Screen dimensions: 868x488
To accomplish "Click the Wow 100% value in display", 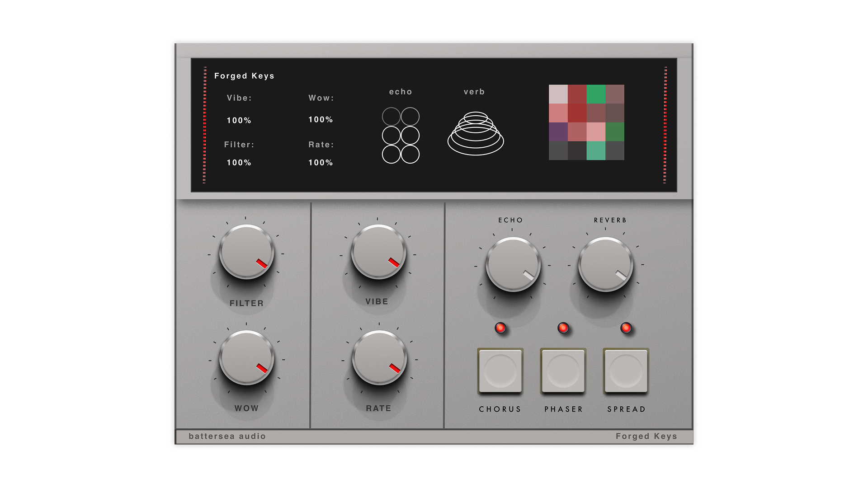I will [x=321, y=119].
